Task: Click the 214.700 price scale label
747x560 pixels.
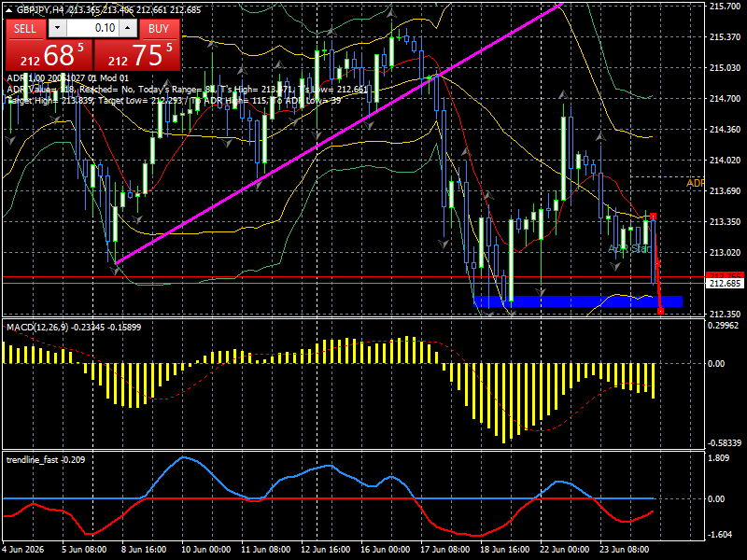Action: [725, 99]
